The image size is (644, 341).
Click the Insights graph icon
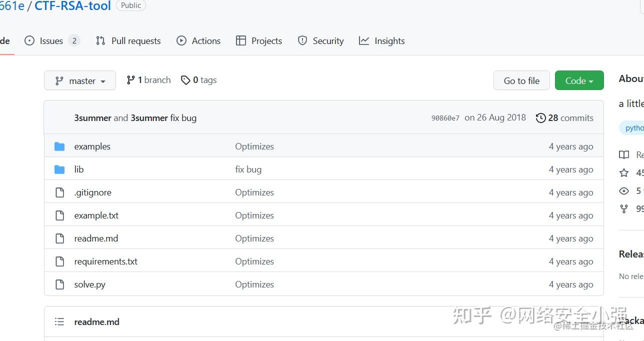[x=365, y=40]
